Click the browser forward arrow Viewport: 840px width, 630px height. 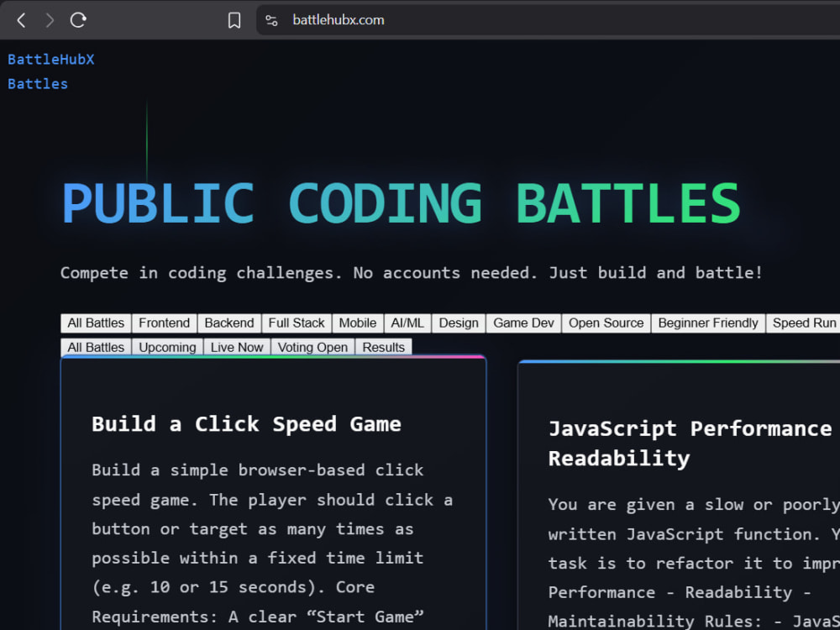tap(50, 20)
